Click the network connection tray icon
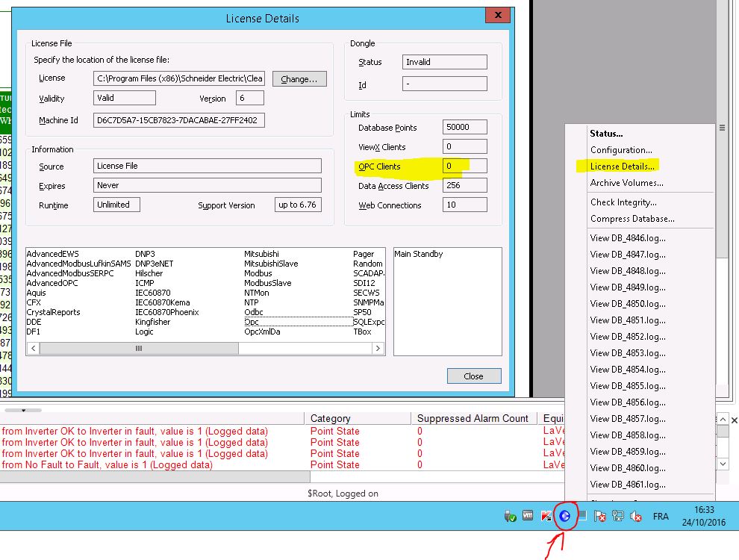The image size is (739, 560). (618, 516)
